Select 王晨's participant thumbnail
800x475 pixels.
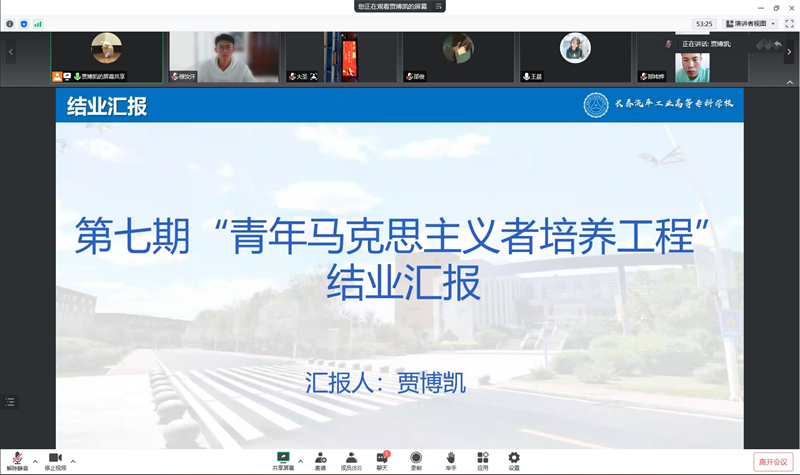(x=574, y=56)
